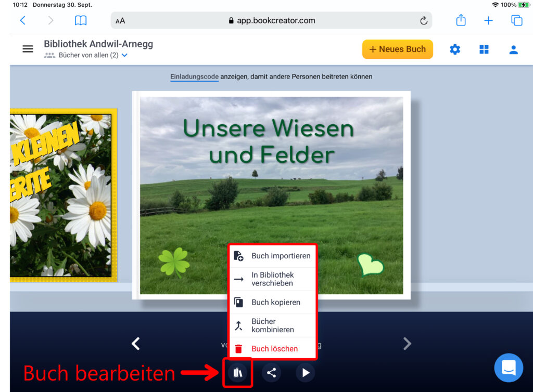Screen dimensions: 533x392
Task: Open the hamburger menu
Action: tap(28, 49)
